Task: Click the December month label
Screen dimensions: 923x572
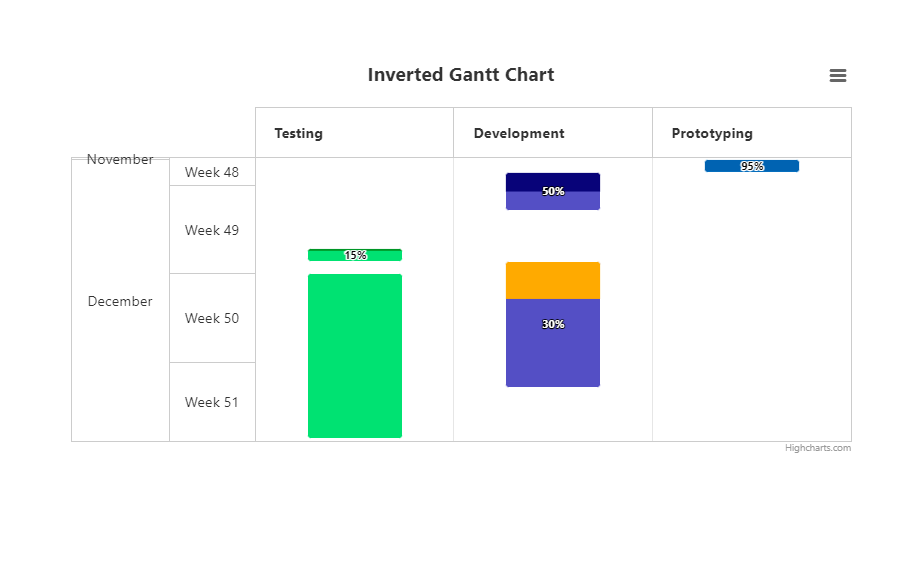Action: (120, 301)
